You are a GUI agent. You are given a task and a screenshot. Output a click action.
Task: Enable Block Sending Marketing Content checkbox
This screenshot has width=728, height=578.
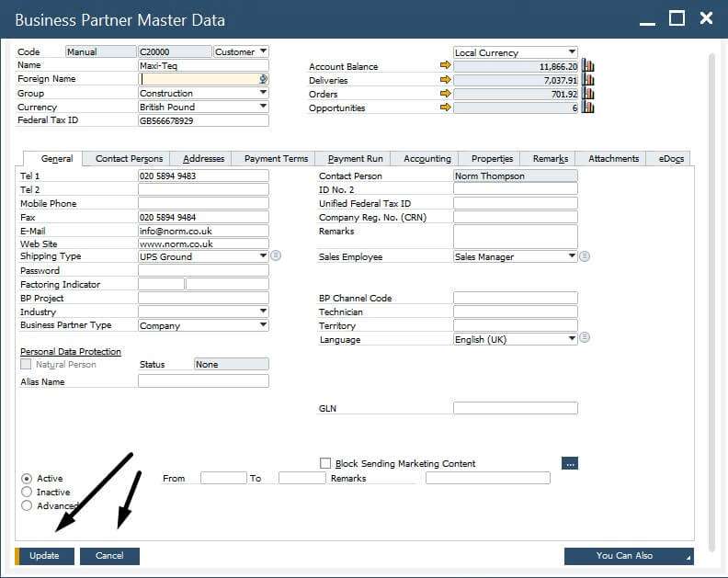[325, 463]
